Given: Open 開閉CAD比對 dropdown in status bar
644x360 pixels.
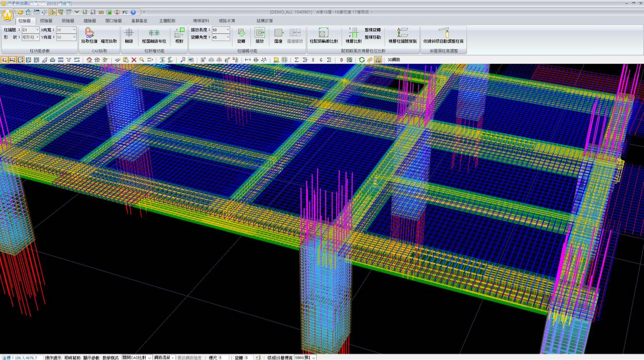Looking at the screenshot, I should [149, 358].
